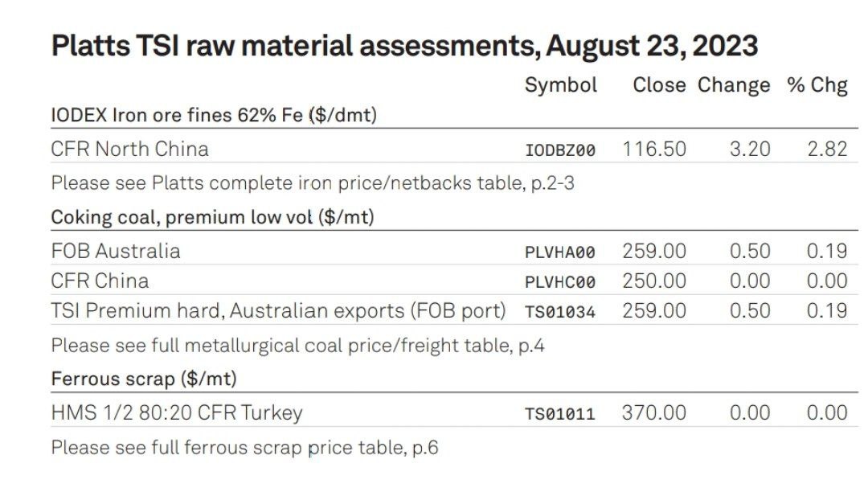Image resolution: width=868 pixels, height=492 pixels.
Task: Click the Ferrous scrap ($/mt) section heading
Action: (144, 378)
